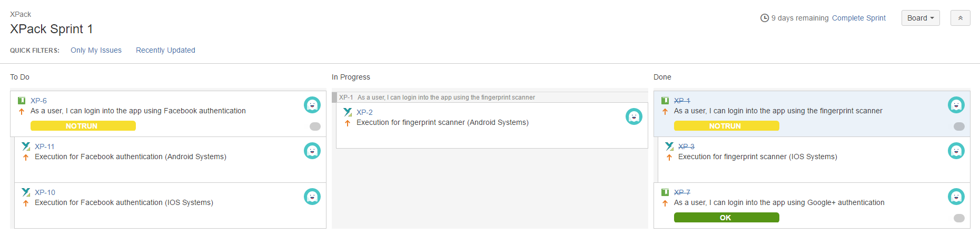This screenshot has height=244, width=980.
Task: Click the story type icon beside XP-7
Action: point(665,192)
